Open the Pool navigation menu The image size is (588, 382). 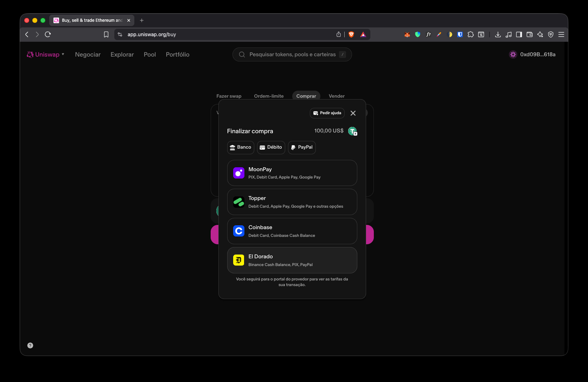point(150,54)
